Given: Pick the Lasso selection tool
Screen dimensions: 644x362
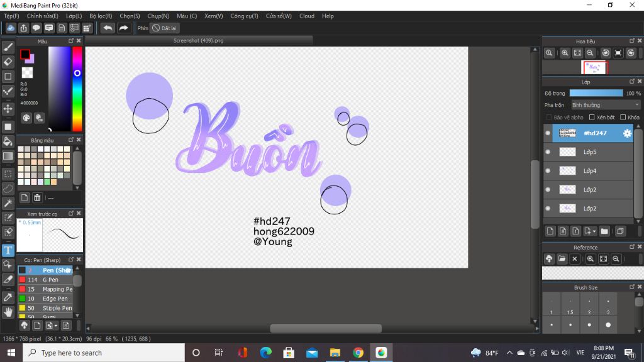Looking at the screenshot, I should click(8, 189).
